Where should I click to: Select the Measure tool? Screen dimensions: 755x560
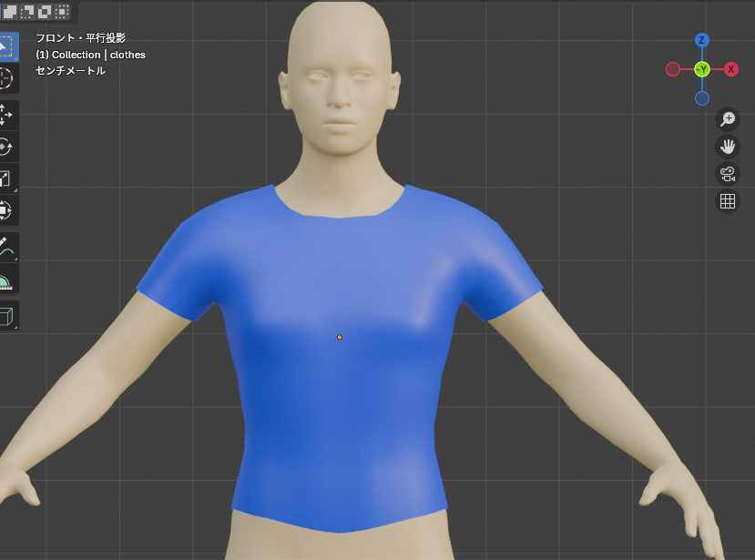[x=5, y=280]
